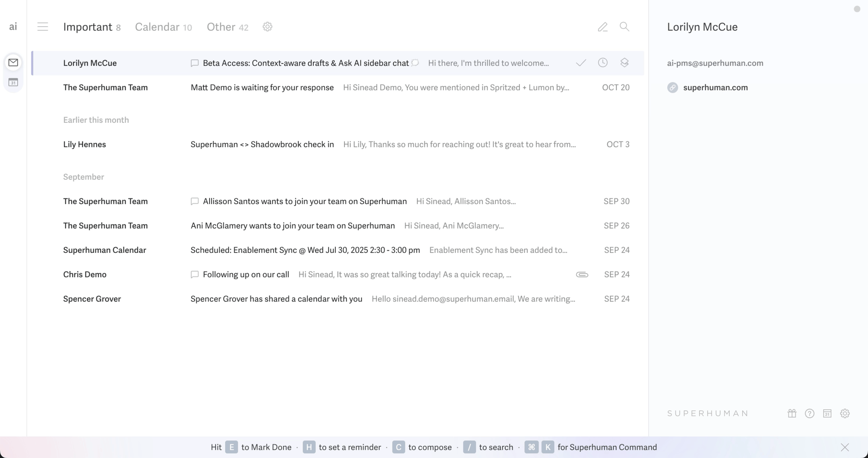Viewport: 868px width, 458px height.
Task: Click the ai-pms@superhuman.com address
Action: click(x=715, y=63)
